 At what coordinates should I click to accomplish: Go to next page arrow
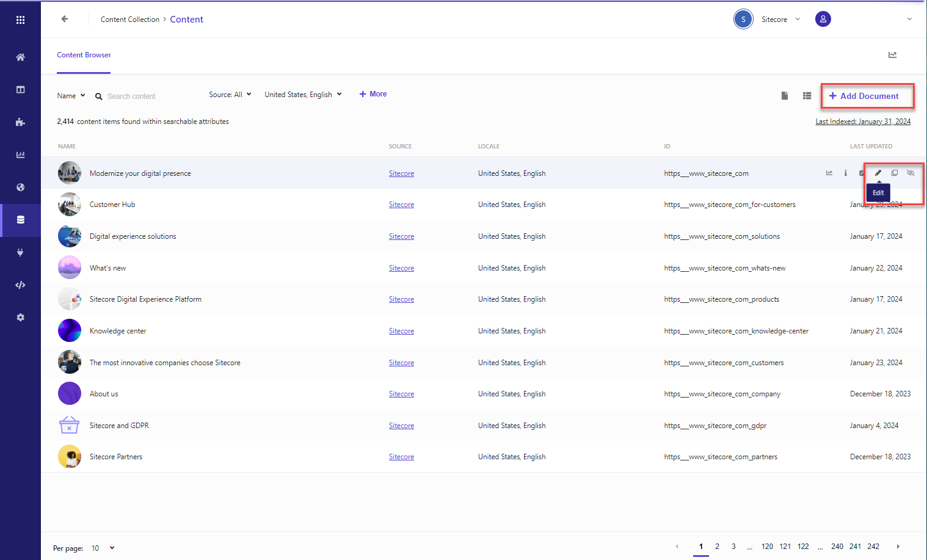(898, 547)
